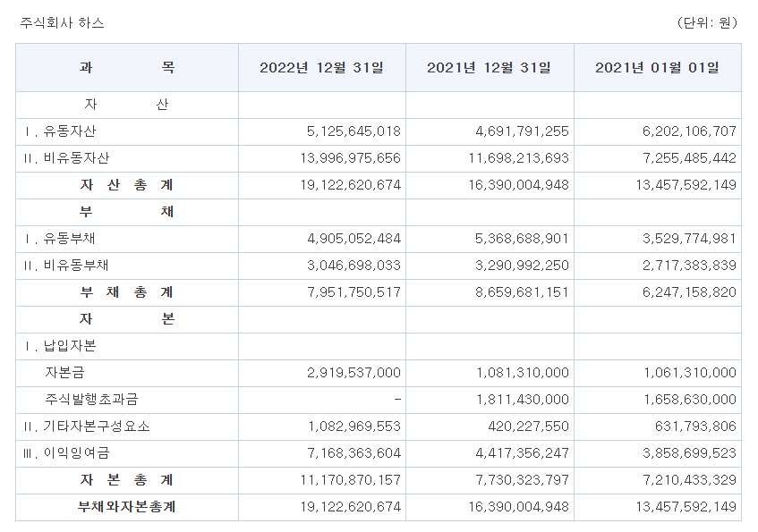Select value 1,082,969,553 for 기타자본구성요소
758x532 pixels.
pos(354,426)
